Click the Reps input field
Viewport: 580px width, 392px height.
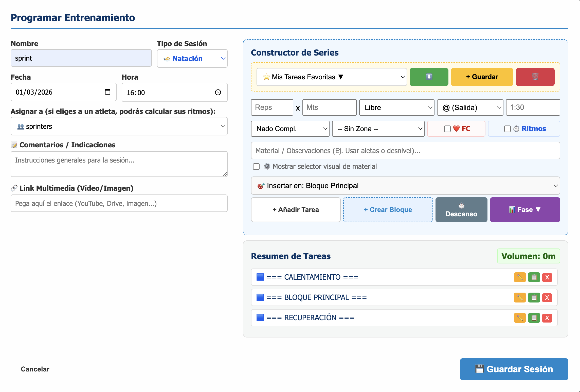click(x=272, y=108)
